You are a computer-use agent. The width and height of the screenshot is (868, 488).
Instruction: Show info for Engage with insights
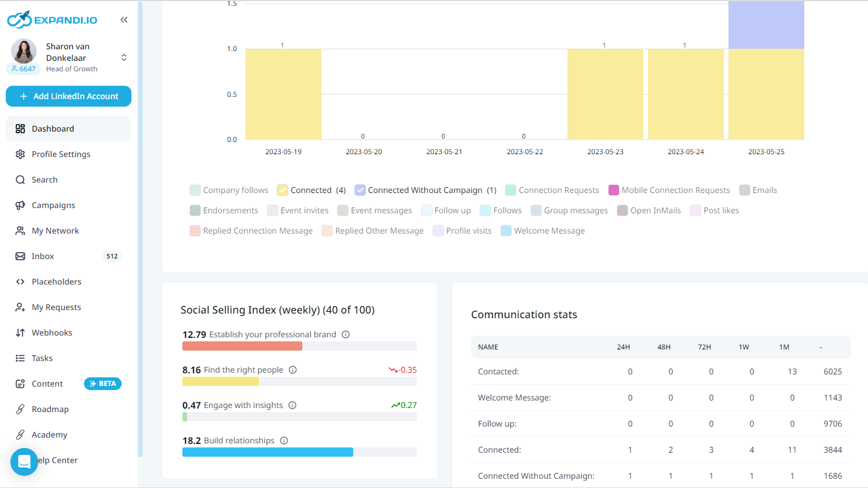tap(292, 405)
